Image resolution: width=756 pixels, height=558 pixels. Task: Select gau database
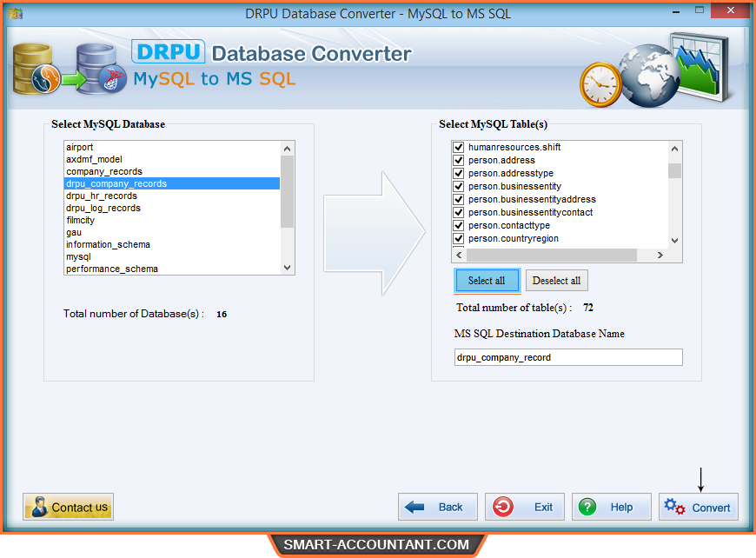(172, 232)
